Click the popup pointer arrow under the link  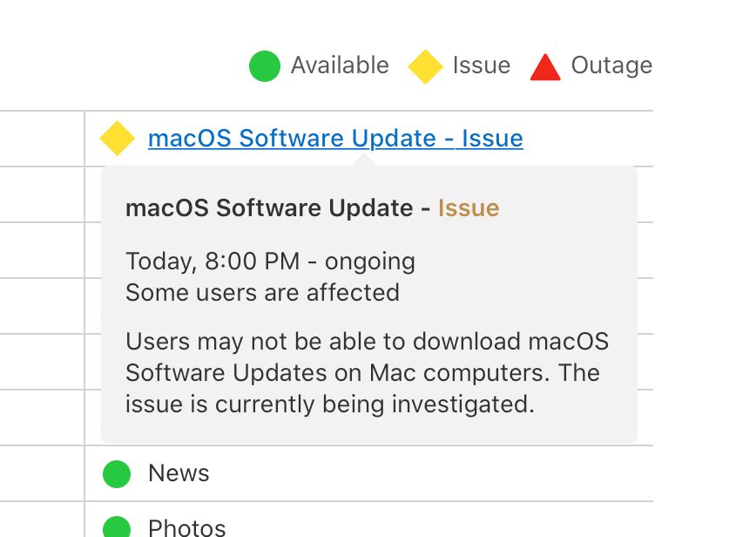364,160
